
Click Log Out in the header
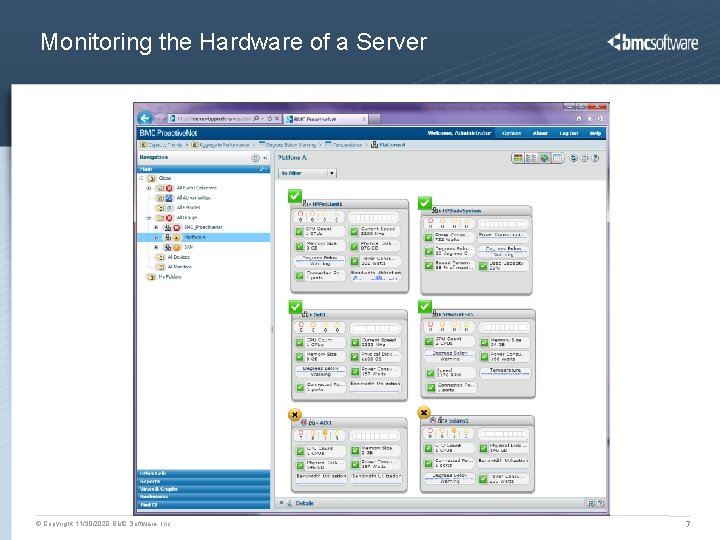tap(568, 133)
